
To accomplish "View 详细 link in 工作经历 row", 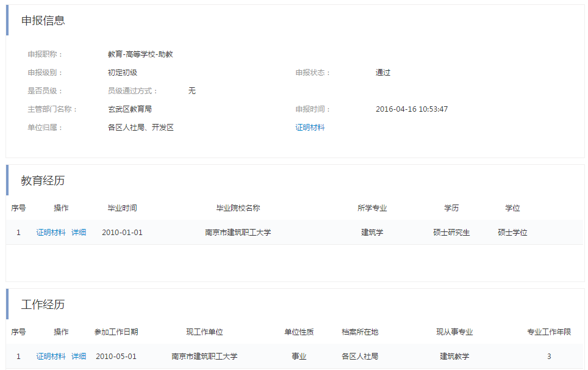I will pyautogui.click(x=79, y=357).
